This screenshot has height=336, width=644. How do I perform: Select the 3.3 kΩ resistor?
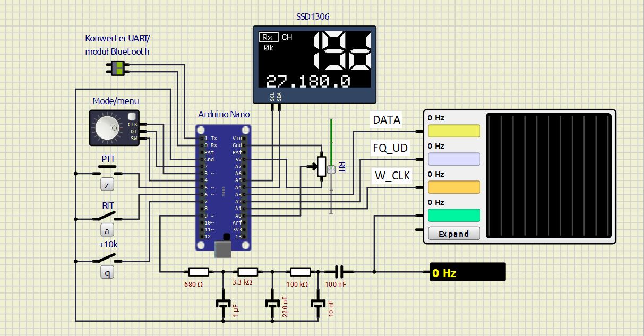(247, 272)
